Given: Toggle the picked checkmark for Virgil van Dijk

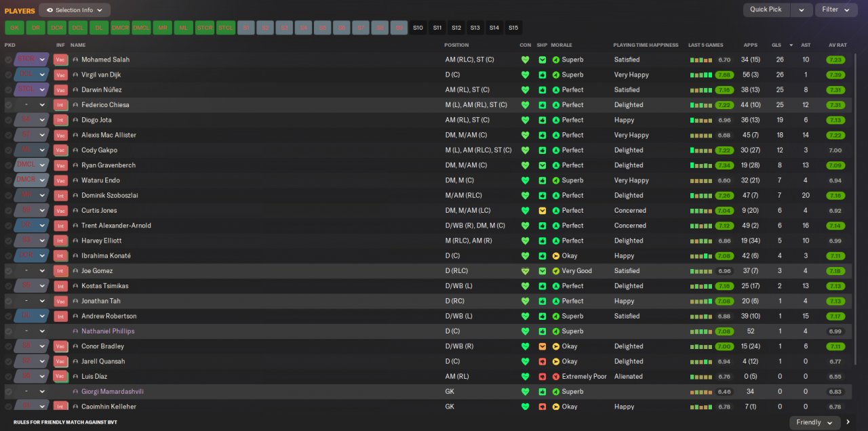Looking at the screenshot, I should pyautogui.click(x=8, y=75).
